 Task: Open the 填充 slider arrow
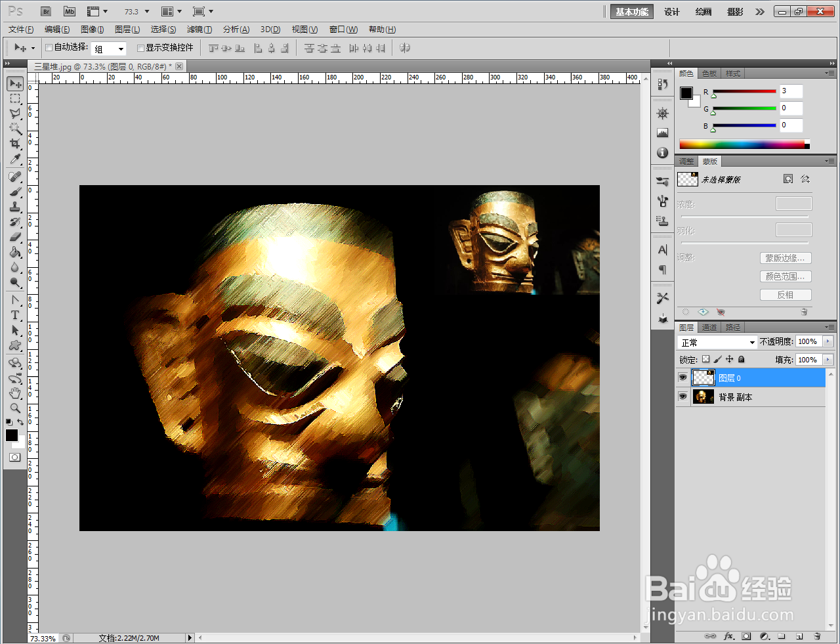point(828,359)
